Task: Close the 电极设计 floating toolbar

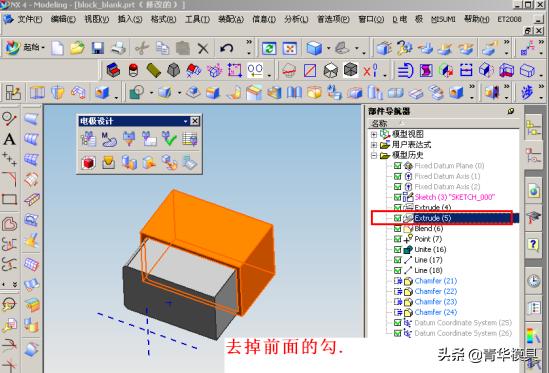Action: click(x=195, y=121)
